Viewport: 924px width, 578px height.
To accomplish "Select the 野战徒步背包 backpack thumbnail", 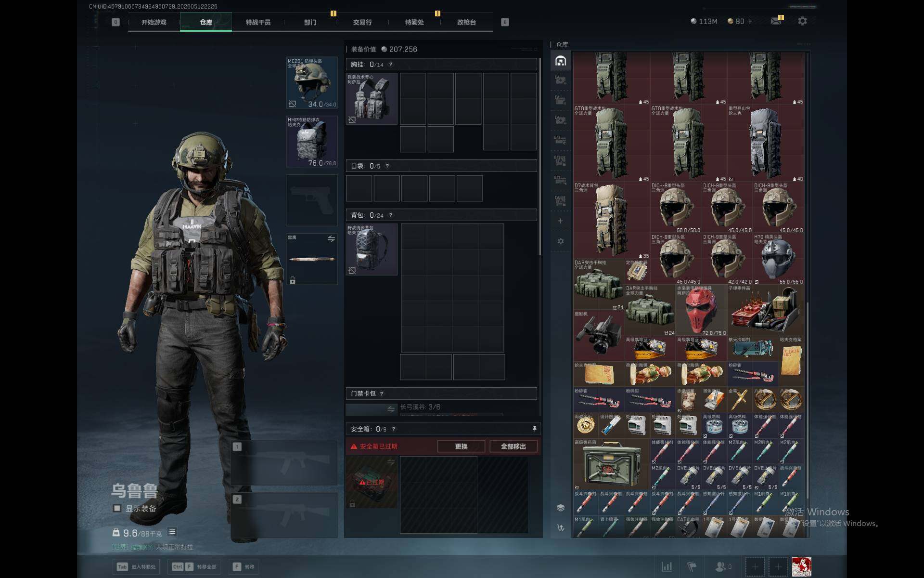I will (x=372, y=250).
